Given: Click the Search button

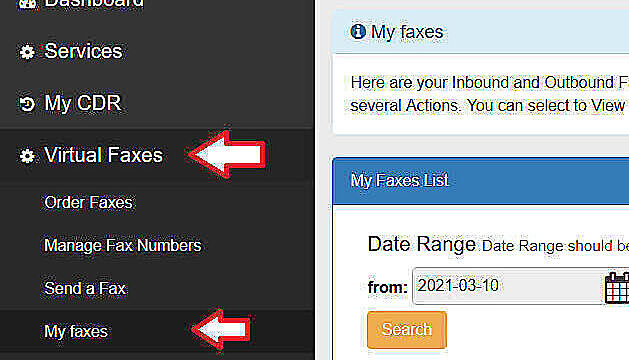Looking at the screenshot, I should click(x=407, y=329).
